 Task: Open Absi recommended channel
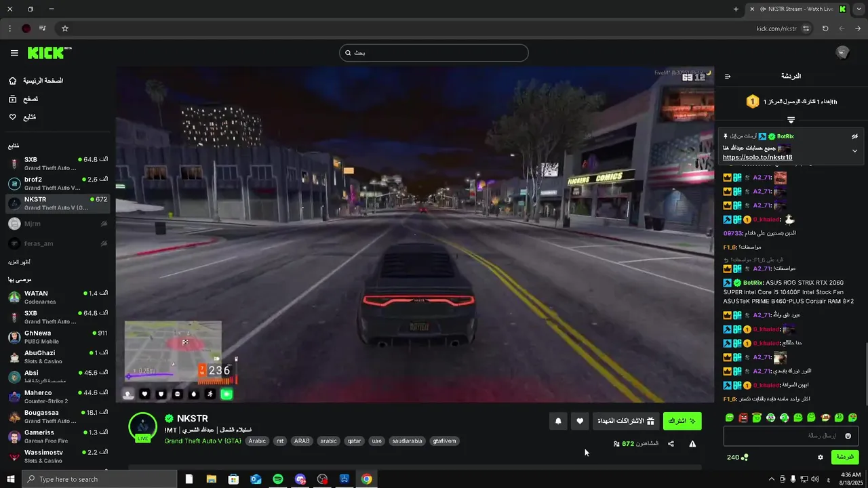tap(58, 377)
